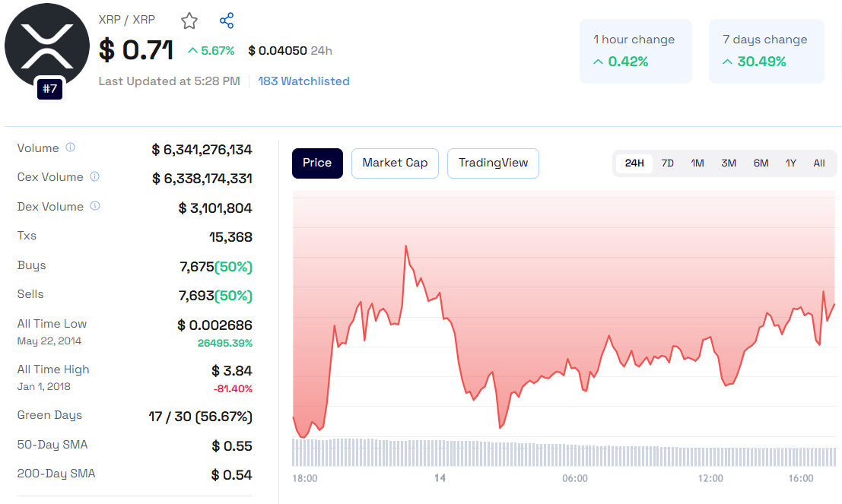
Task: Click the Dex Volume value $ 3,101,804
Action: [x=214, y=208]
